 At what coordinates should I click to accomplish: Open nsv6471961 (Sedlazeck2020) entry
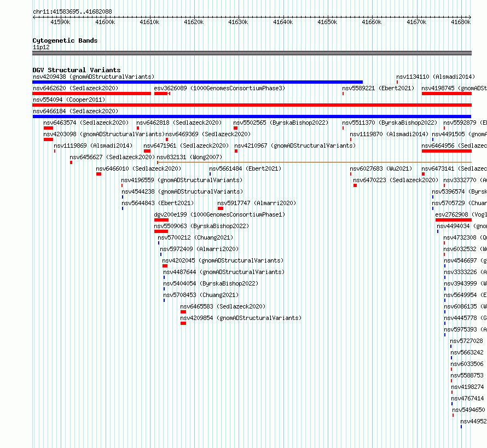186,146
